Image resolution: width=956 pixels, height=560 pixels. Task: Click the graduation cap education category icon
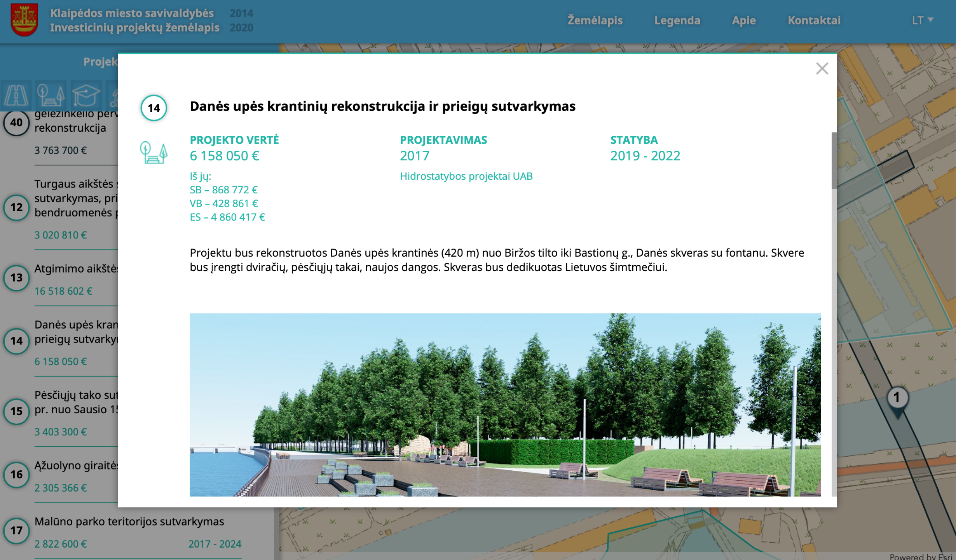point(85,95)
